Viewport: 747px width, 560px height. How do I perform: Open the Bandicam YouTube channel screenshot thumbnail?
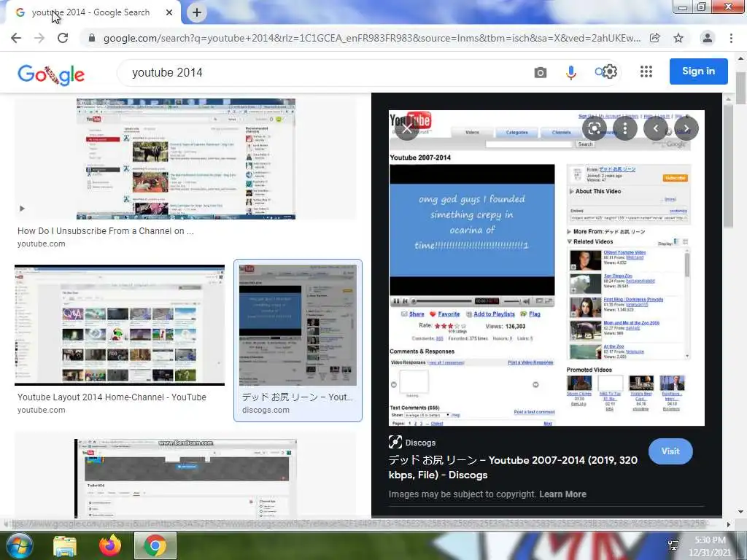point(186,478)
